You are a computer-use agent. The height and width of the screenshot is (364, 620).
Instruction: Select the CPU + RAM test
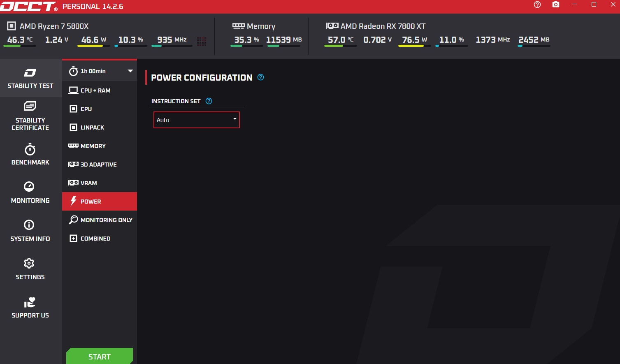point(100,90)
